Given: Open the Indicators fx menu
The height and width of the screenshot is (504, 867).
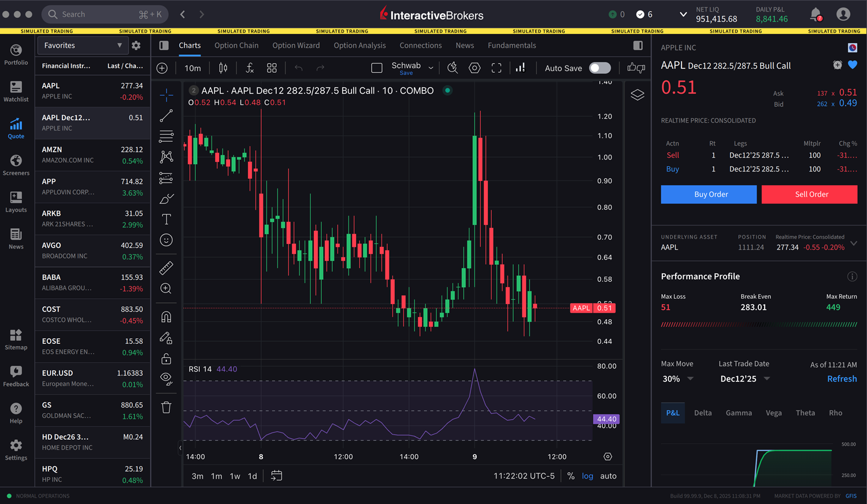Looking at the screenshot, I should [250, 68].
